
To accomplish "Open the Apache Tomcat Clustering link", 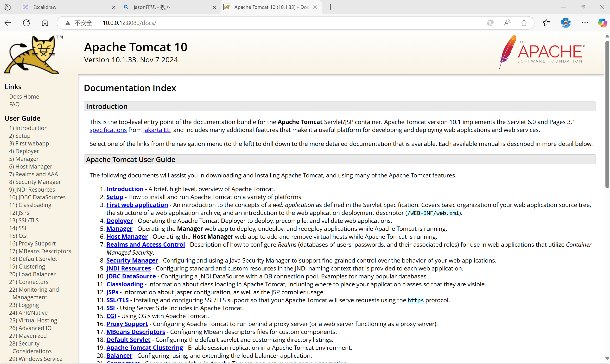I will (145, 348).
